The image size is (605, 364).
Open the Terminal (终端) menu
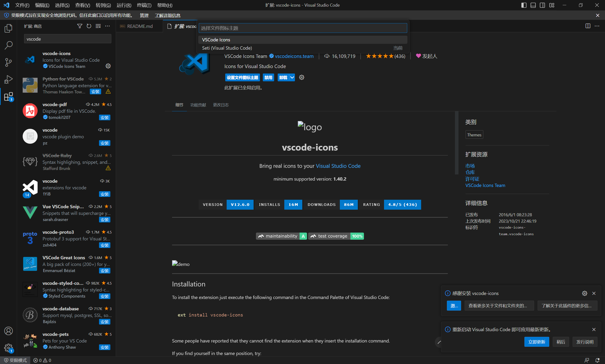[144, 5]
